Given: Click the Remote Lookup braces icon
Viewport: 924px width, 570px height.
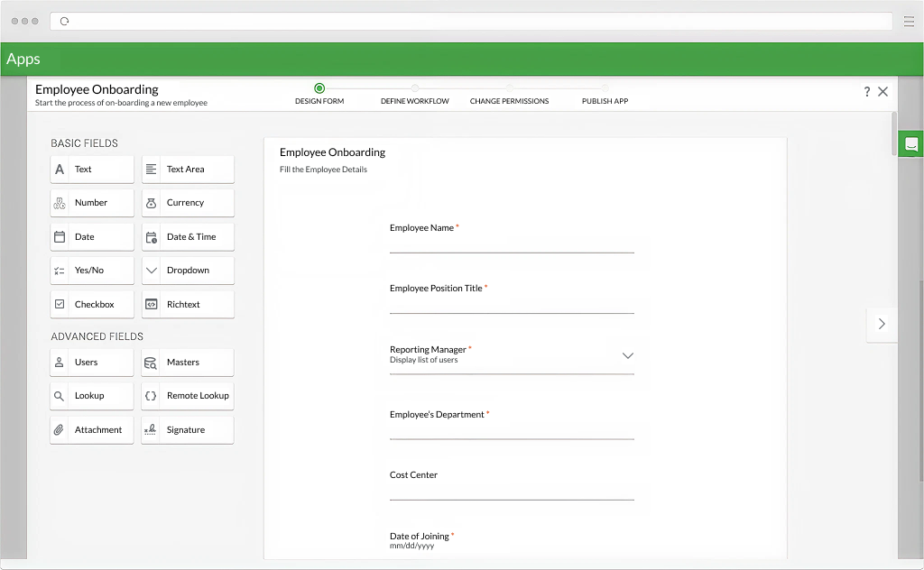Looking at the screenshot, I should coord(151,396).
